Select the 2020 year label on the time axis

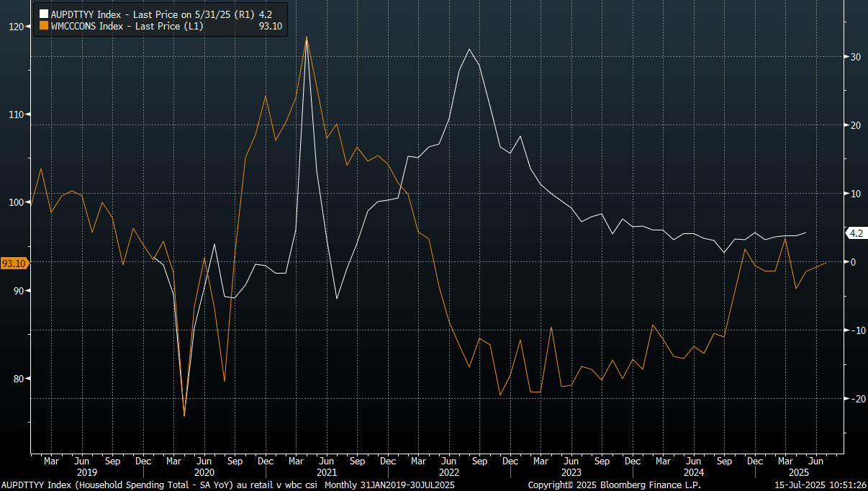[x=204, y=472]
